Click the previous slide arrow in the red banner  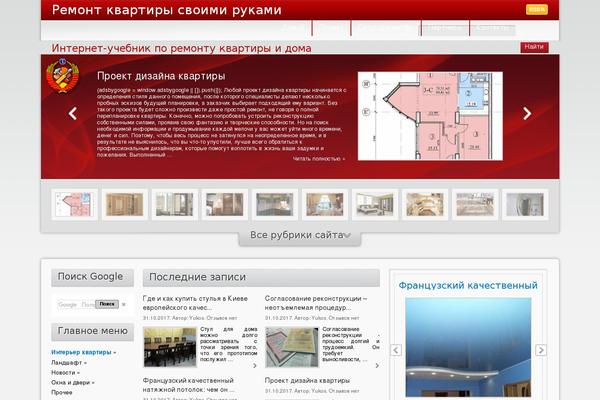tap(73, 113)
